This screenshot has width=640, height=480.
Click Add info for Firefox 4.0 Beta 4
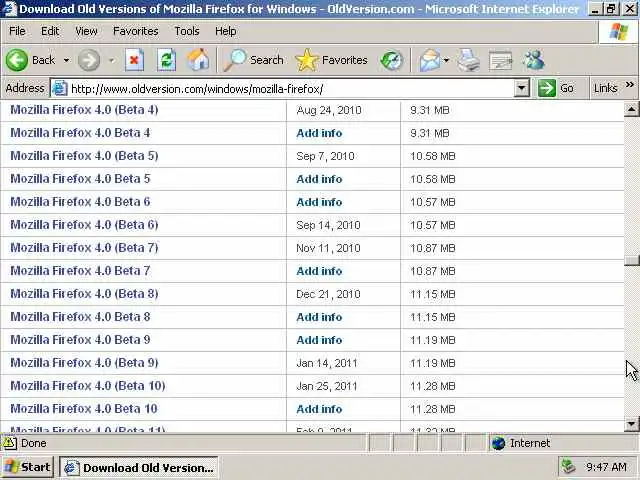tap(319, 133)
